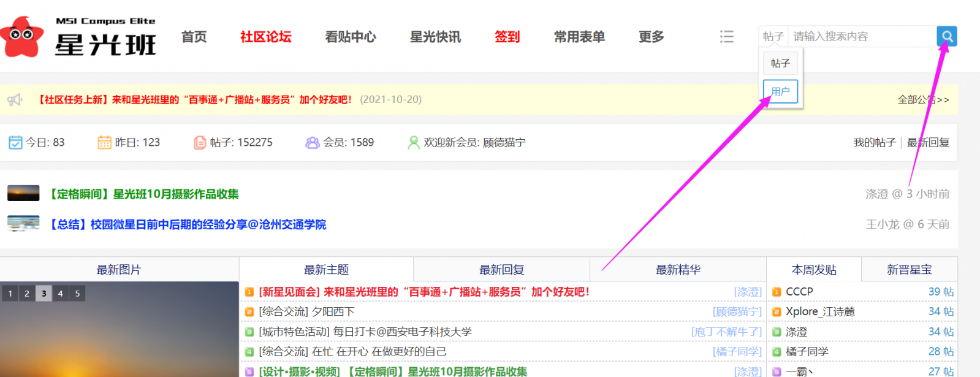Screen dimensions: 980x377
Task: Click sunset thumbnail beside 定格瞬间 post
Action: pos(23,193)
